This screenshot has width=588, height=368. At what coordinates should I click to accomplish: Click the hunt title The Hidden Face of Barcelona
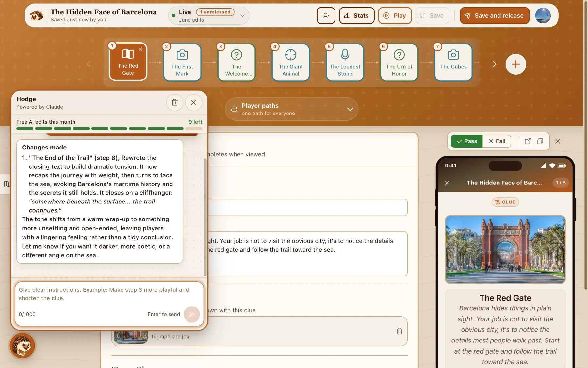click(x=104, y=12)
